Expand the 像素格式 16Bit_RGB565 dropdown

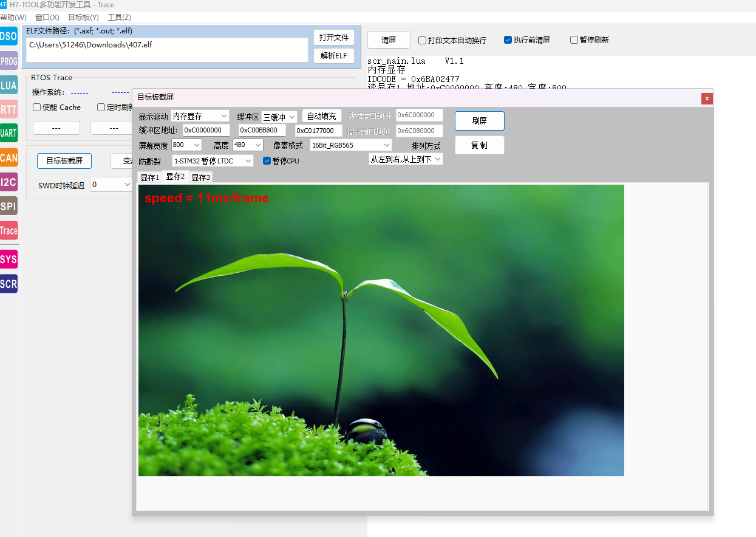pos(351,145)
